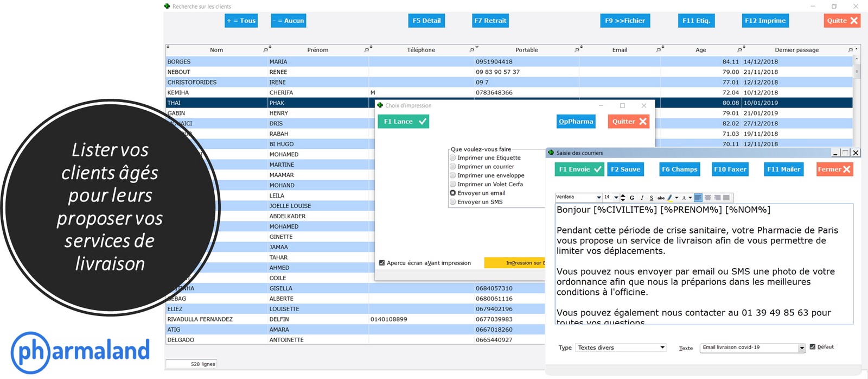Apply underline (S) formatting
This screenshot has height=379, width=868.
[651, 198]
